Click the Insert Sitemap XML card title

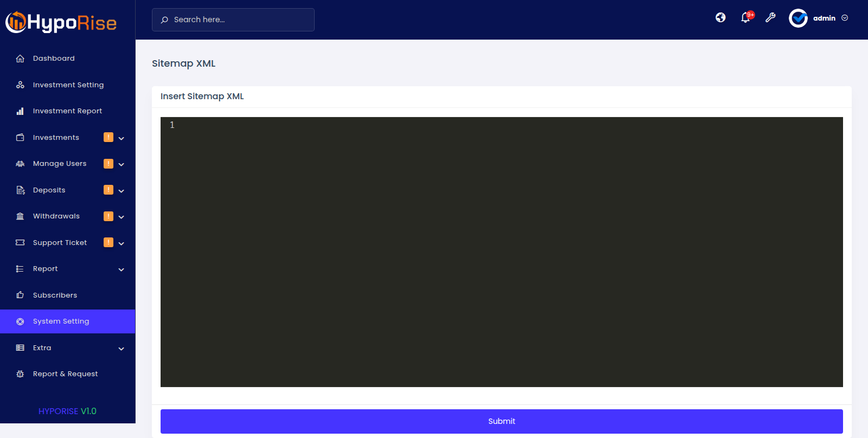202,96
